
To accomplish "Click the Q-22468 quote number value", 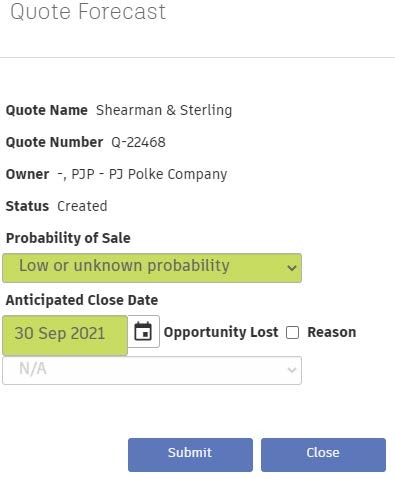I will point(138,142).
